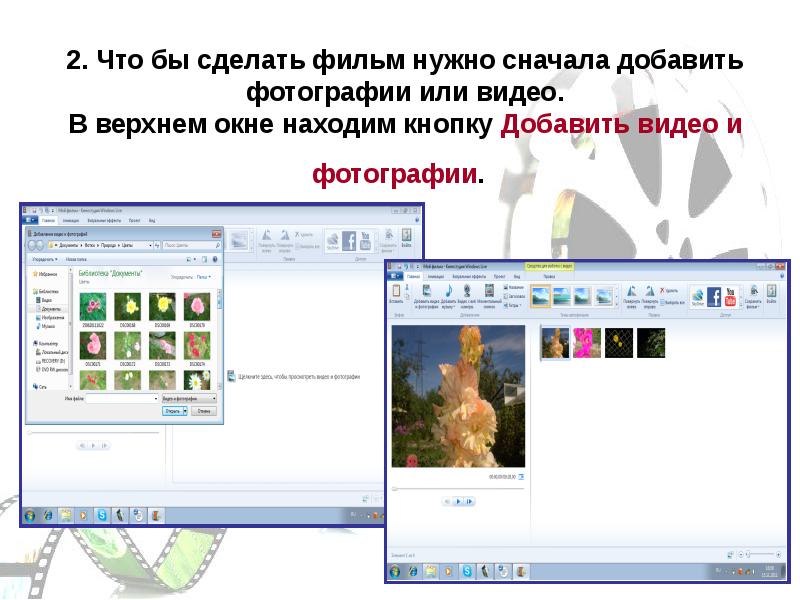Click the Add music note icon
This screenshot has width=800, height=600.
[448, 293]
